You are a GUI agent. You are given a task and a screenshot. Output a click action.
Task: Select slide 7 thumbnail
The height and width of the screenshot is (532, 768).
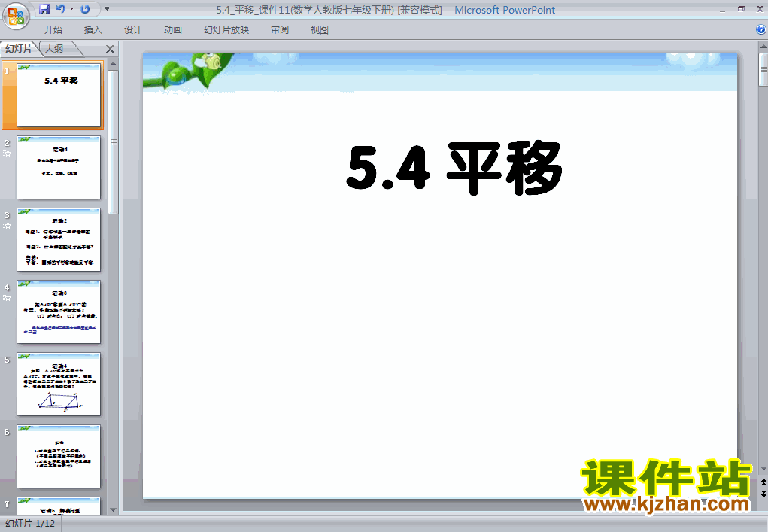[x=59, y=506]
